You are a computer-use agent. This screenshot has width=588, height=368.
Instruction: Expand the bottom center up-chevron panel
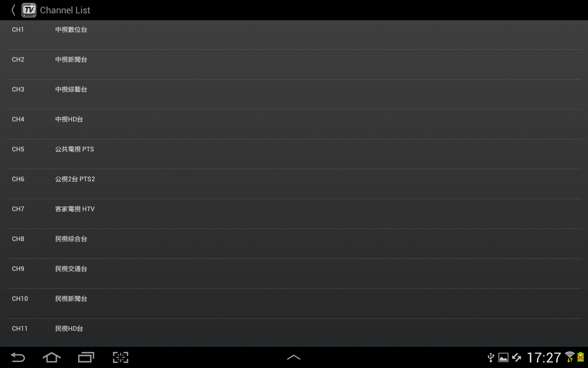(294, 357)
